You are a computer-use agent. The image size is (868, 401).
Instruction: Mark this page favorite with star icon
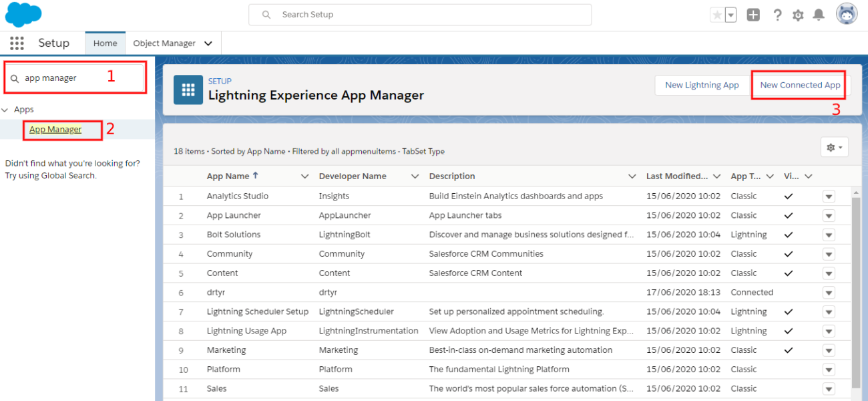pos(717,14)
